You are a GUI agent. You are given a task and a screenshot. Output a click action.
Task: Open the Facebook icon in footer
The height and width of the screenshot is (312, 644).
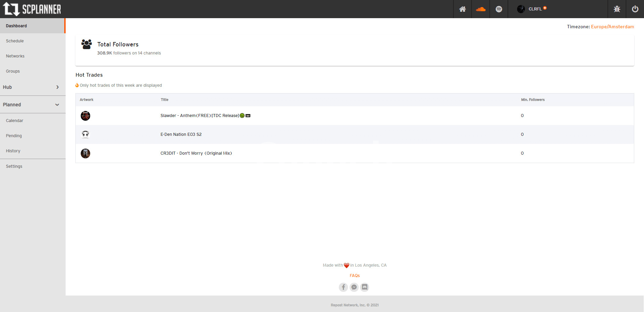[343, 287]
